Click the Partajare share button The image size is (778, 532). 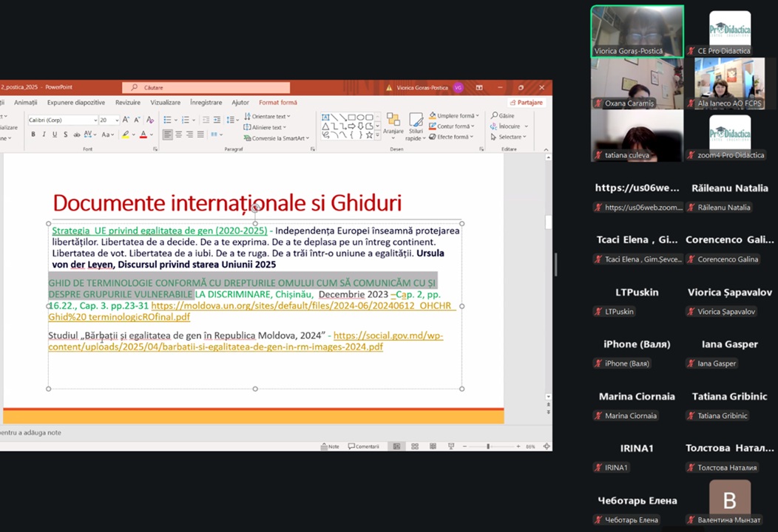[527, 103]
